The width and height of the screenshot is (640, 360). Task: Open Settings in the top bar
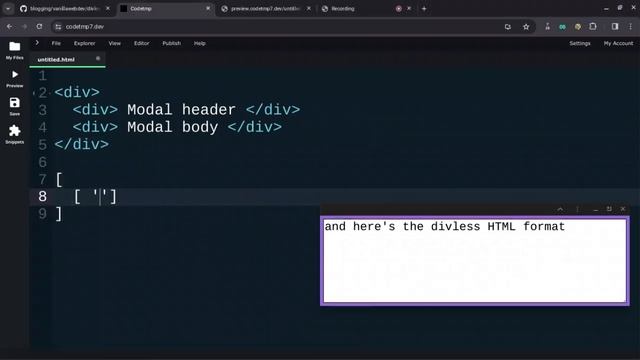[580, 43]
